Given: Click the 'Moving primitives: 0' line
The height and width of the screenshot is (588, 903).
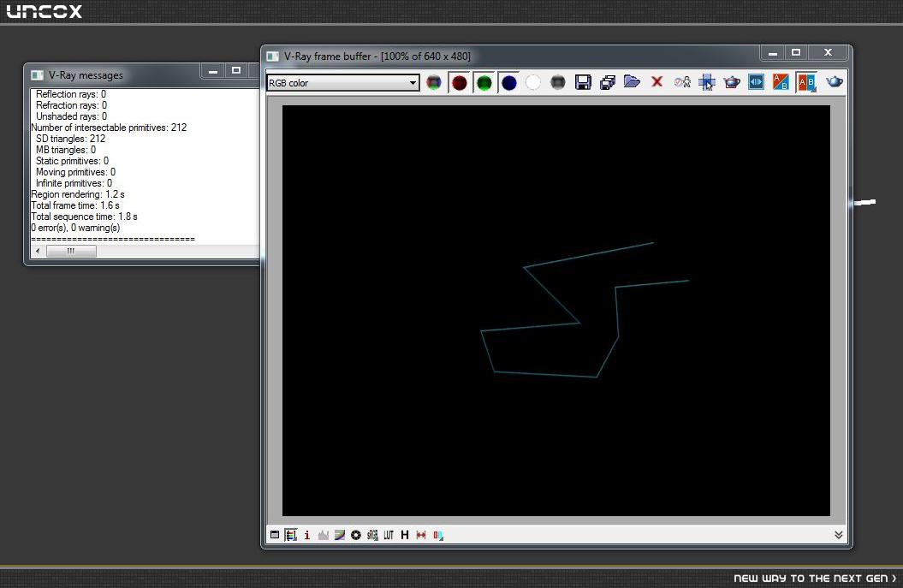Looking at the screenshot, I should 75,172.
